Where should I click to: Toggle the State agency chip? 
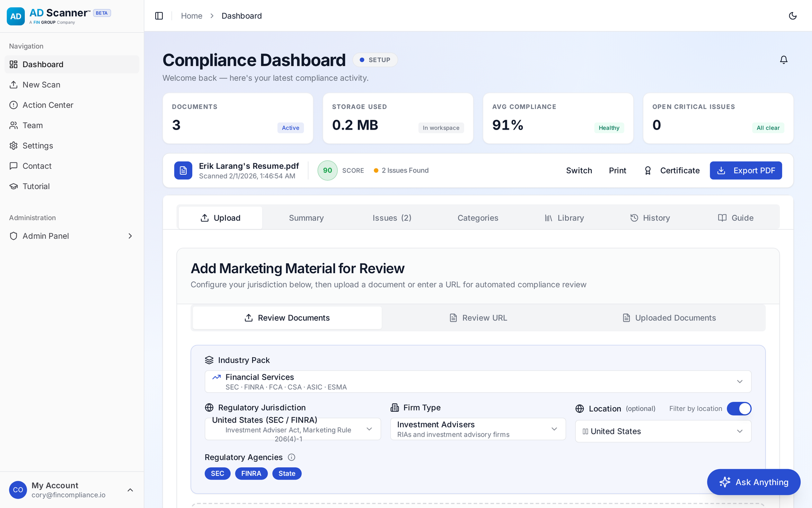tap(287, 473)
